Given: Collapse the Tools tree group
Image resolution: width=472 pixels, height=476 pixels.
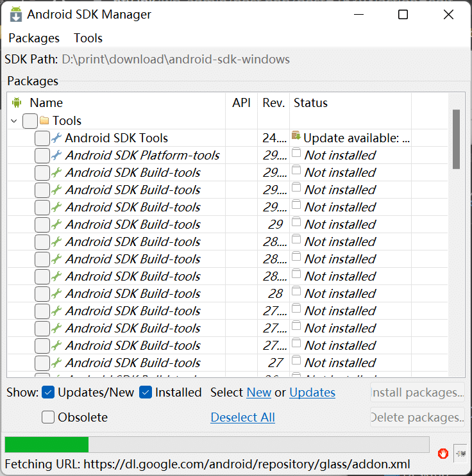Looking at the screenshot, I should (13, 121).
